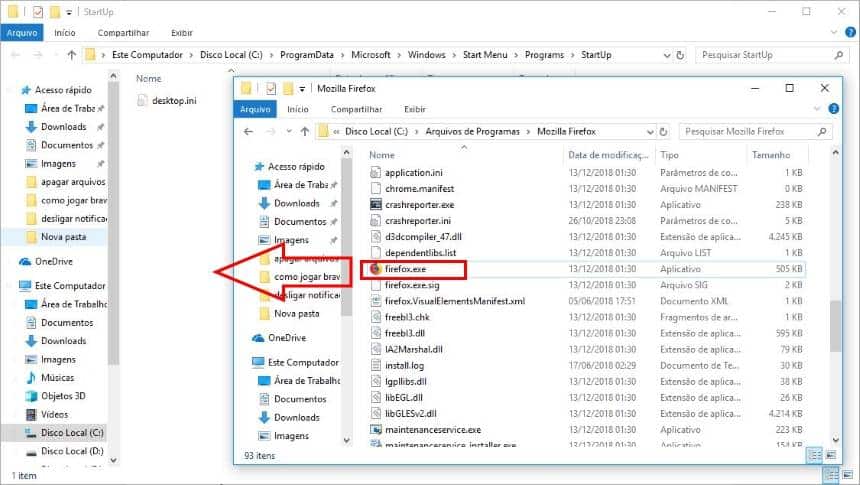Screen dimensions: 860x485
Task: Switch to large icons view in Mozilla Firefox window
Action: pyautogui.click(x=831, y=455)
